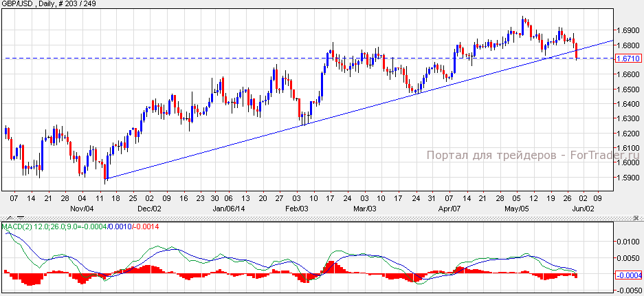Click the Apr/07 date label

pyautogui.click(x=450, y=207)
